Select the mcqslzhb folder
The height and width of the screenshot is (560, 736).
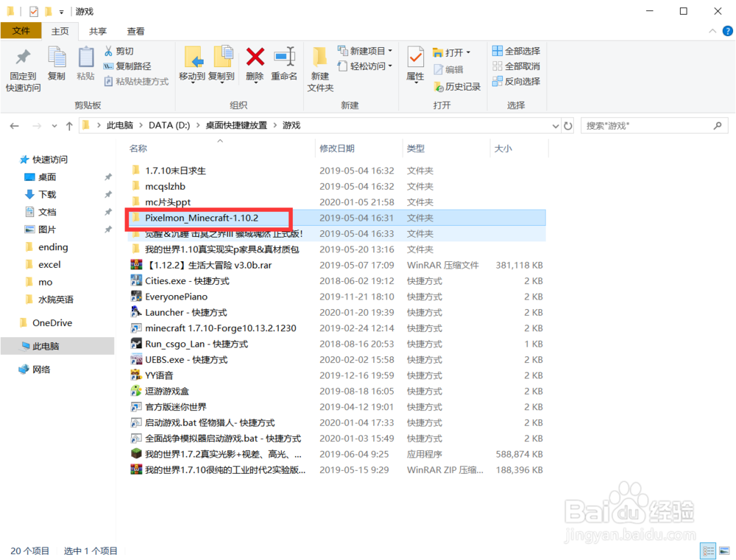pyautogui.click(x=165, y=186)
